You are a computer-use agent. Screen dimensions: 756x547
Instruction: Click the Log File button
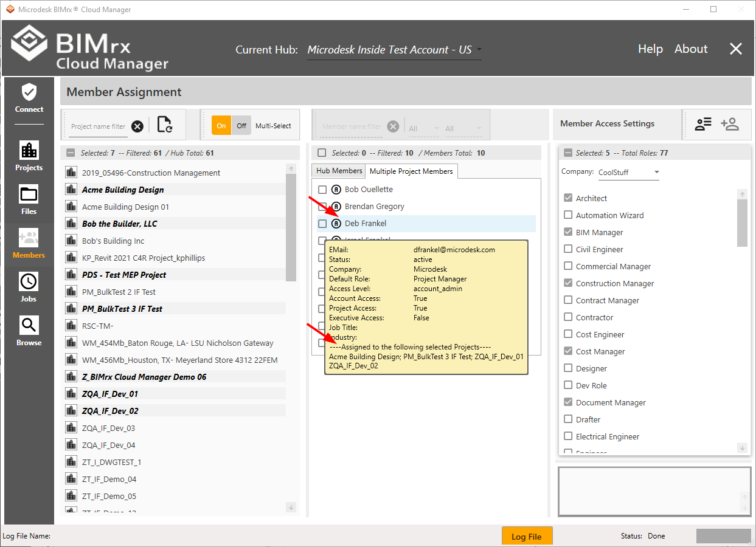(x=527, y=536)
